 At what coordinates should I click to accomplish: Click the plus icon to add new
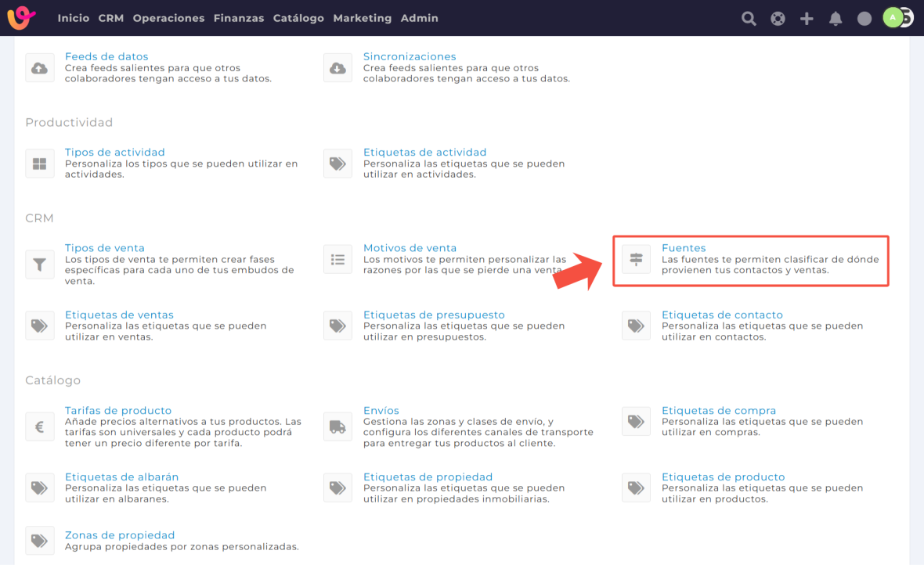pos(807,19)
